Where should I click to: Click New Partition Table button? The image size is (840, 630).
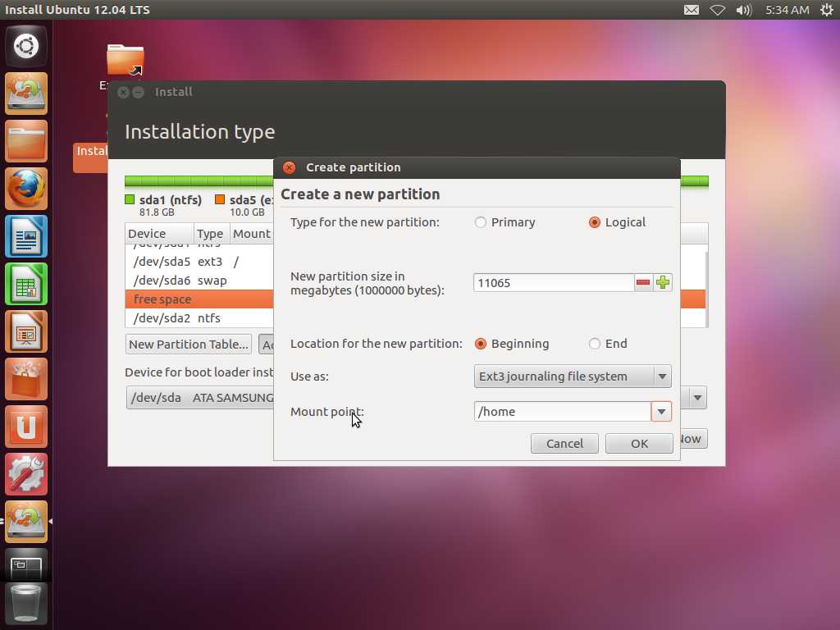coord(189,345)
